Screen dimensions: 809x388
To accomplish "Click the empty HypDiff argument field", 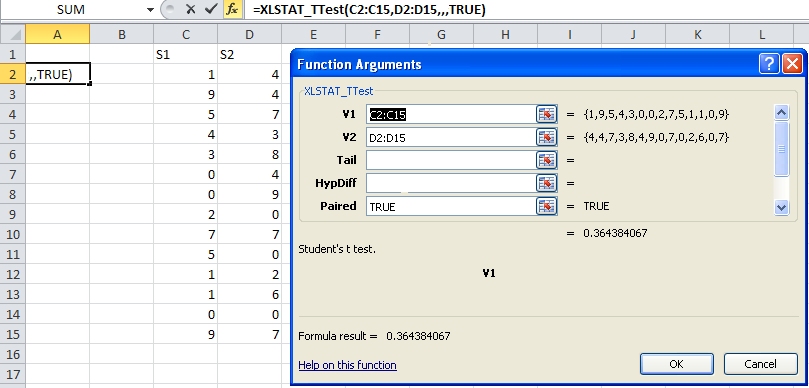I will 451,183.
